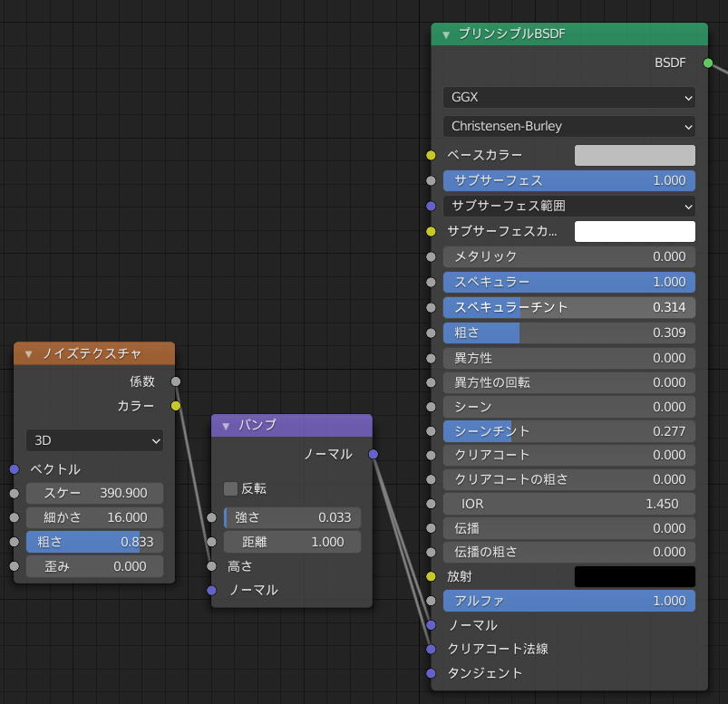The image size is (728, 704).
Task: Click the 放射 input socket
Action: tap(431, 576)
